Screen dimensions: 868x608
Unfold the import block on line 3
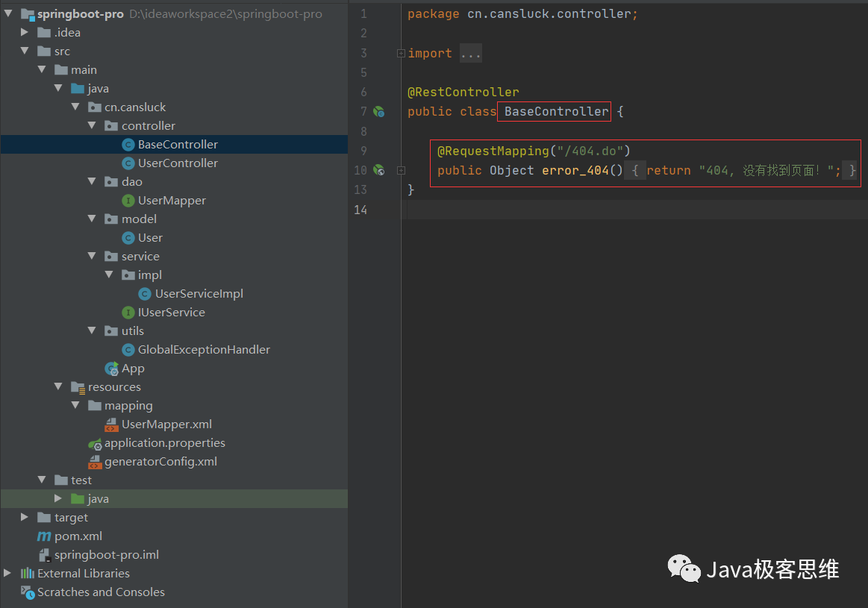pos(401,53)
